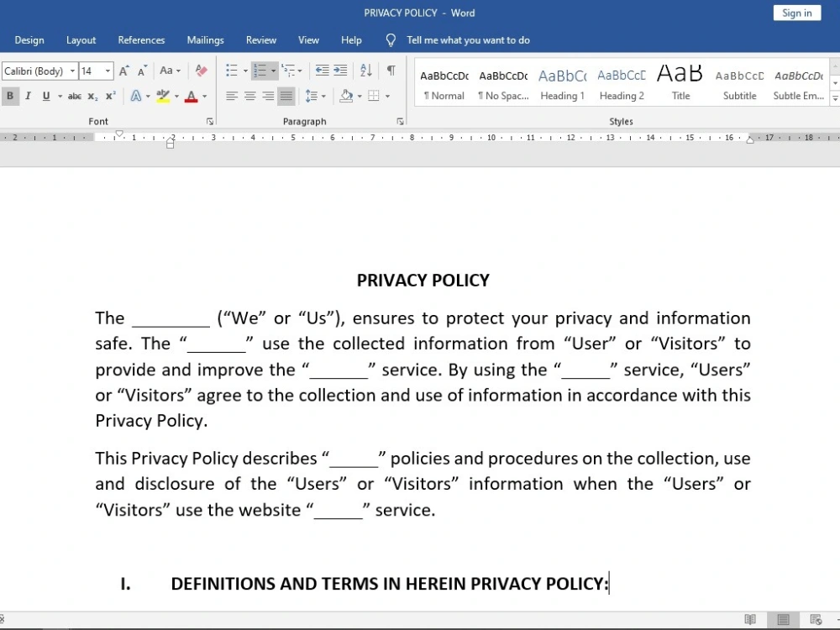840x630 pixels.
Task: Align text left
Action: (232, 97)
